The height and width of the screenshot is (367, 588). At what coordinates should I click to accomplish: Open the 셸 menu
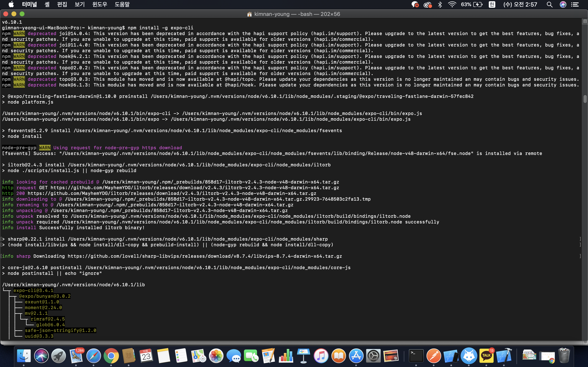tap(47, 5)
